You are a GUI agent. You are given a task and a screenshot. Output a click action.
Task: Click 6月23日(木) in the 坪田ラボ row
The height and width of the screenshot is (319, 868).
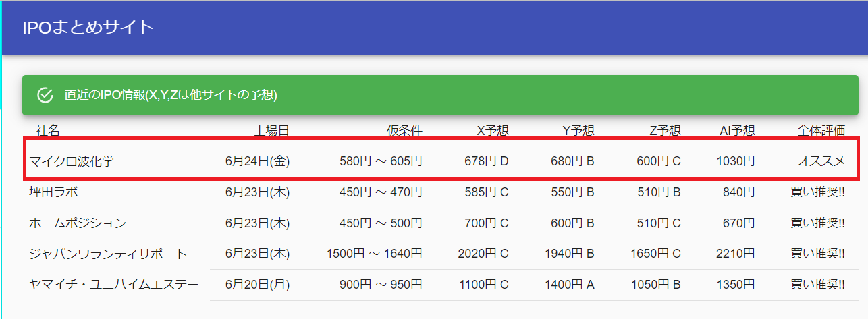tap(258, 192)
